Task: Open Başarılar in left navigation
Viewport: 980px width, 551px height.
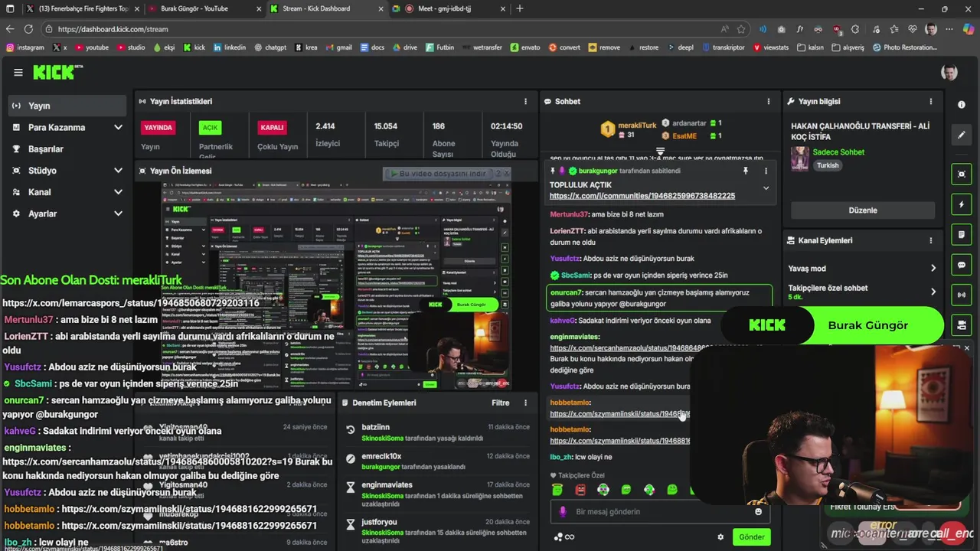Action: click(67, 148)
